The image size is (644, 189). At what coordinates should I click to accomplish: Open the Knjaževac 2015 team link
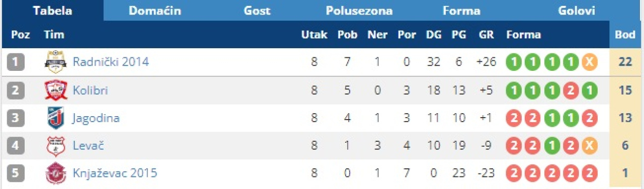click(115, 174)
